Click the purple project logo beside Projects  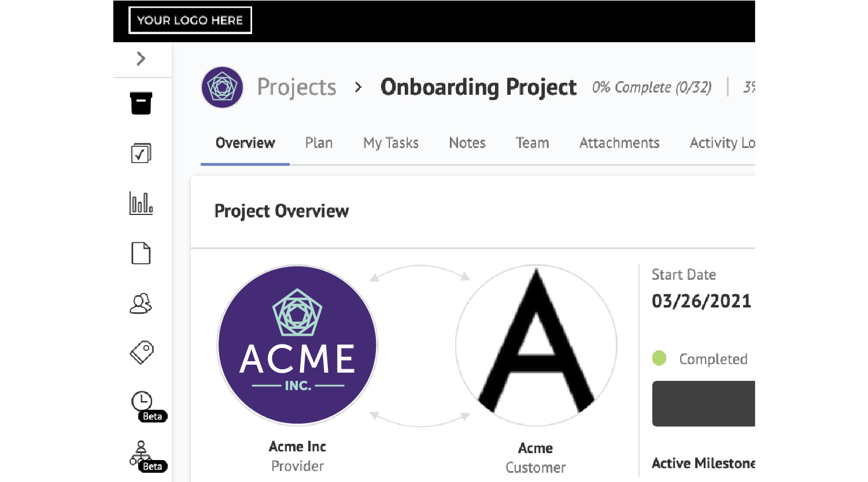(x=222, y=87)
